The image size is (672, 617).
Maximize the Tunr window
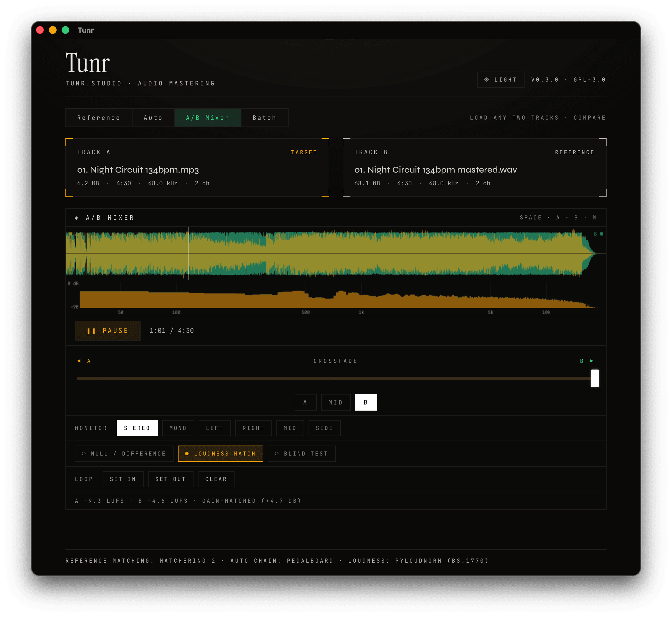tap(65, 30)
